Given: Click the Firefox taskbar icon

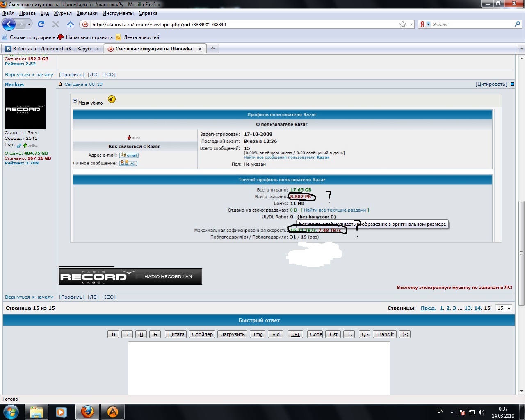Looking at the screenshot, I should click(87, 412).
